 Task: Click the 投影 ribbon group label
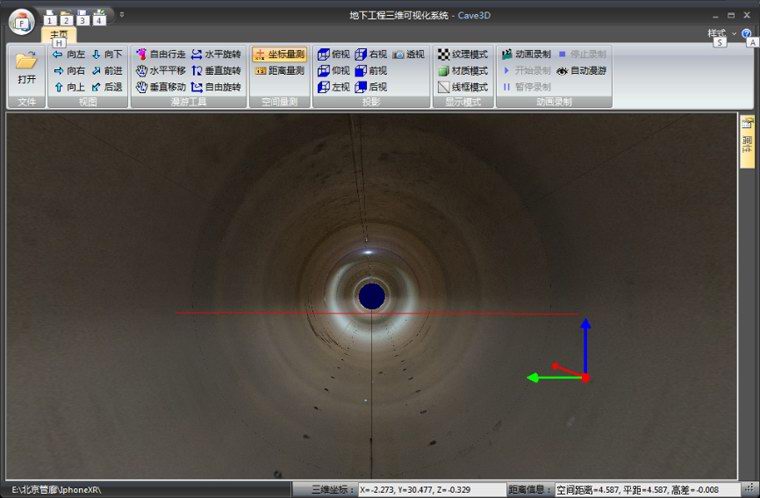tap(371, 101)
